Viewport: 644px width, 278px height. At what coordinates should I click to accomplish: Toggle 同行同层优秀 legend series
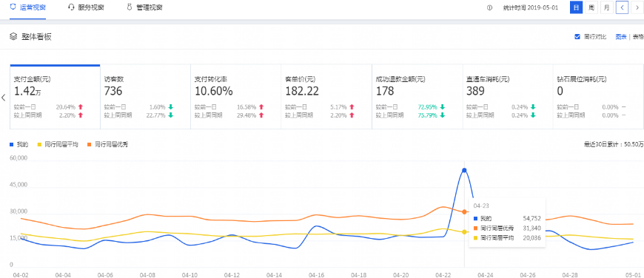click(x=107, y=144)
